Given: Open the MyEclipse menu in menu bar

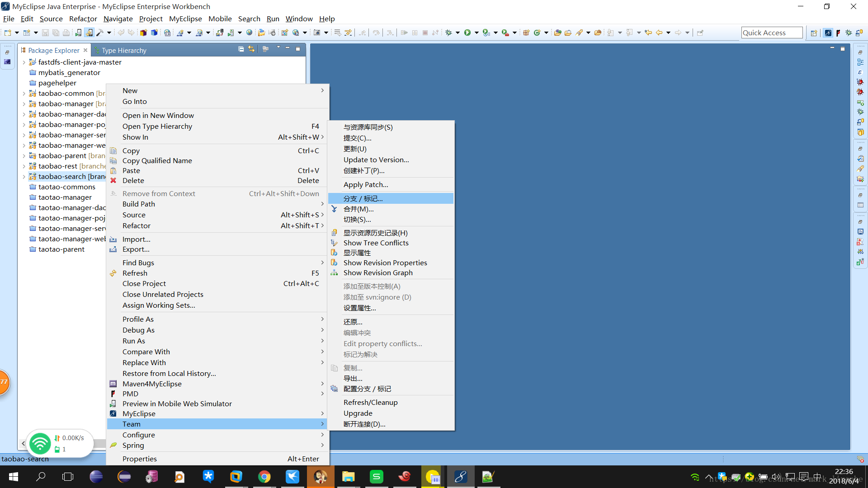Looking at the screenshot, I should (185, 19).
